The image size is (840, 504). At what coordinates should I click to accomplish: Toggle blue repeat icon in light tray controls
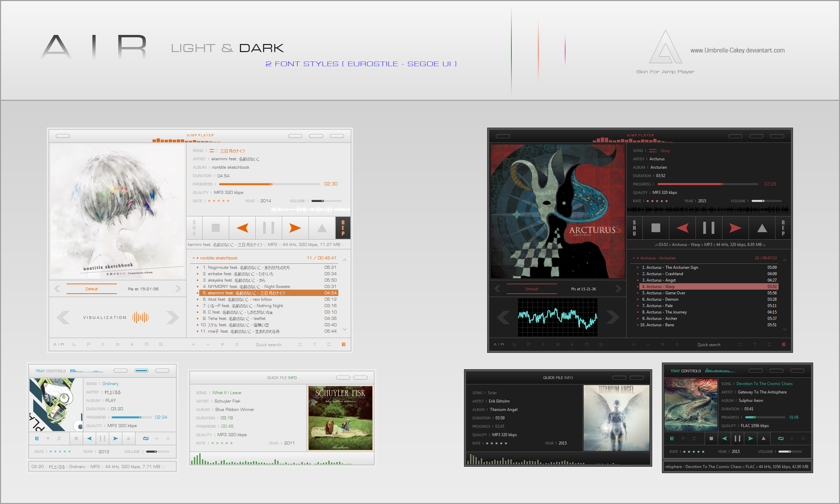pyautogui.click(x=146, y=438)
